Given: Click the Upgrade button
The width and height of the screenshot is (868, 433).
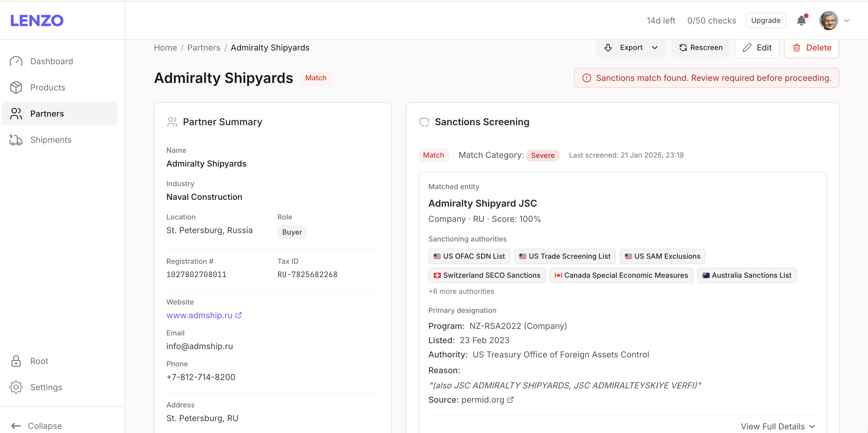Looking at the screenshot, I should (x=766, y=20).
